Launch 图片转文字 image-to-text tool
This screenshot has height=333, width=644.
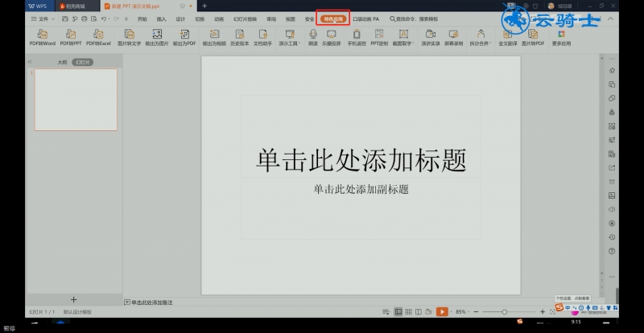coord(129,37)
